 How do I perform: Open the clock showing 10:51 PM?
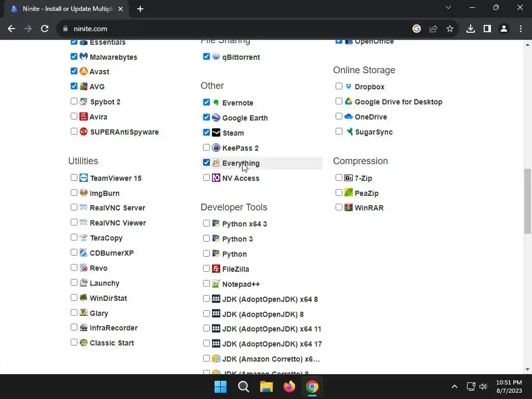coord(509,387)
